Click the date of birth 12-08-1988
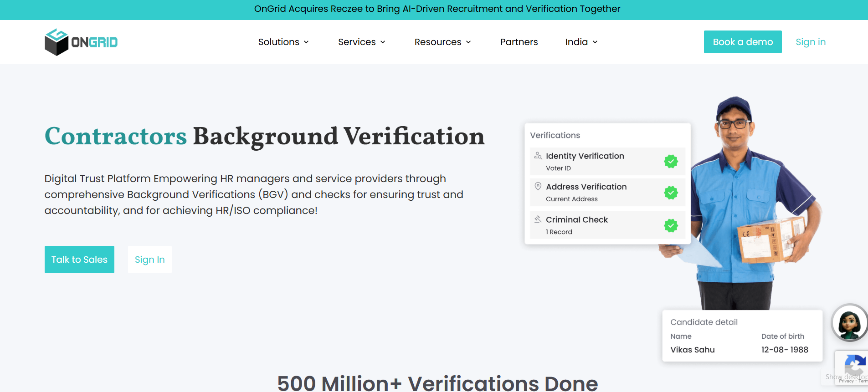Screen dimensions: 868x392 [785, 350]
